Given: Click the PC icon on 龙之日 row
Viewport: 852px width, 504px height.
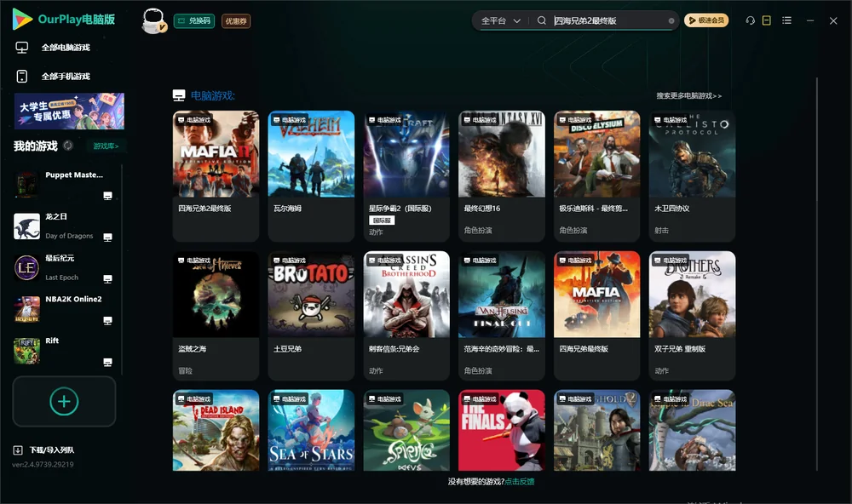Looking at the screenshot, I should pyautogui.click(x=107, y=238).
